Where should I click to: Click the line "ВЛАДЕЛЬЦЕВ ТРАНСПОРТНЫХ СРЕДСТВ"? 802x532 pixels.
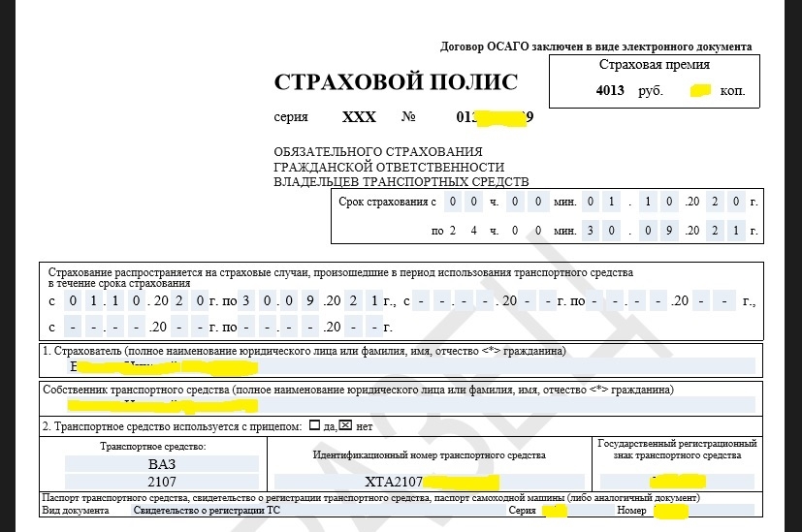[401, 181]
